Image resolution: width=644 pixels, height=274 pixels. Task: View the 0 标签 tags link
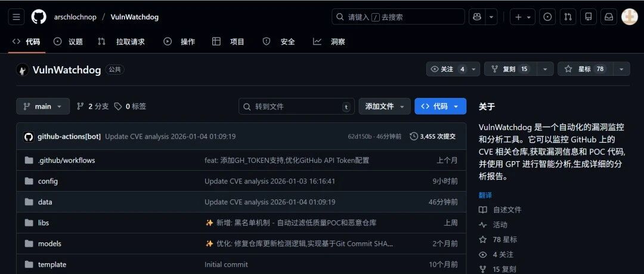pyautogui.click(x=130, y=106)
